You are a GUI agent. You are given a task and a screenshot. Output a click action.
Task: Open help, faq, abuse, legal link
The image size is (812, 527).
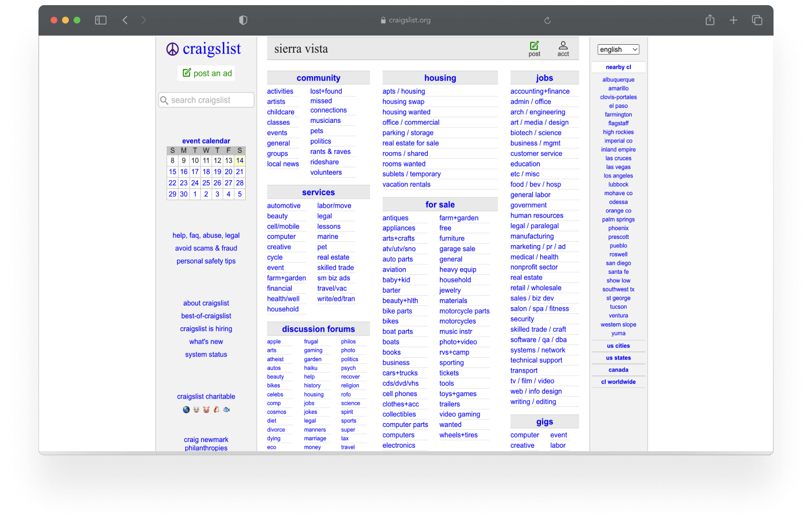[206, 235]
